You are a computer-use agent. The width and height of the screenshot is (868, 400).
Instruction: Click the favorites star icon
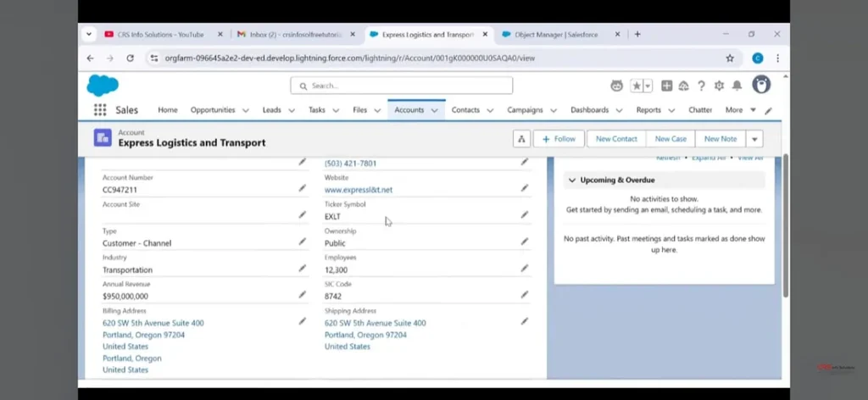tap(637, 86)
